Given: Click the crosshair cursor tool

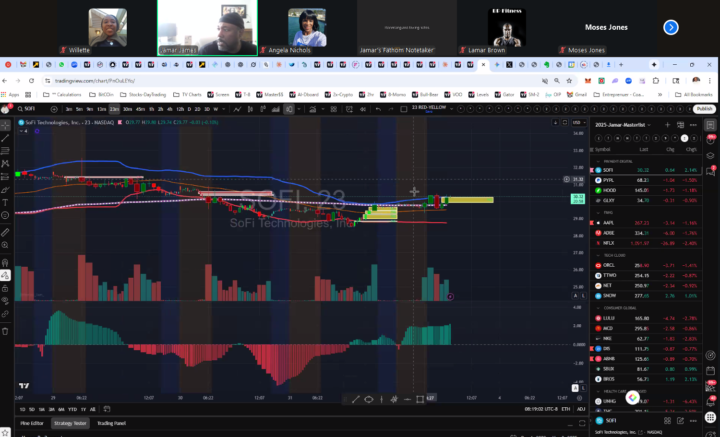Looking at the screenshot, I should pos(6,125).
